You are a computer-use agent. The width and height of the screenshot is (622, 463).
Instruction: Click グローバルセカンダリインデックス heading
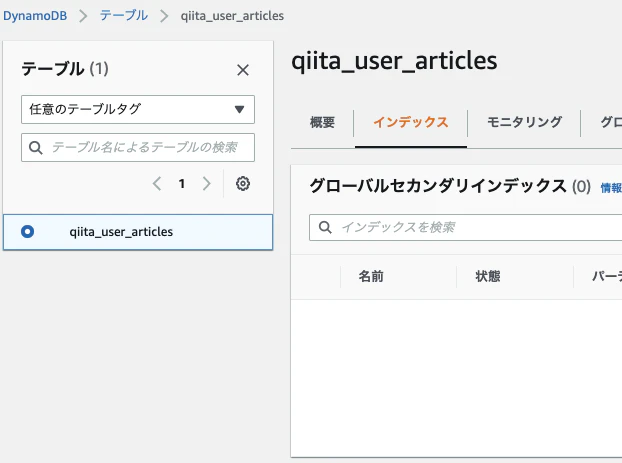438,186
